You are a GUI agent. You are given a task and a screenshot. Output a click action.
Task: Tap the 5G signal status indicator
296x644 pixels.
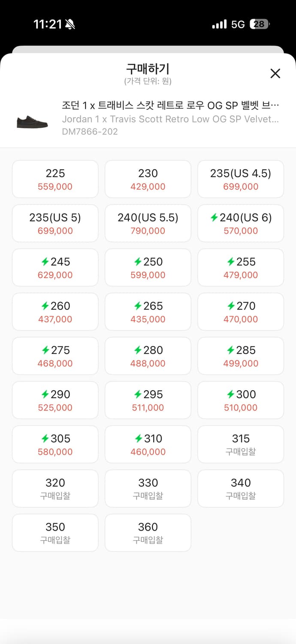point(238,24)
